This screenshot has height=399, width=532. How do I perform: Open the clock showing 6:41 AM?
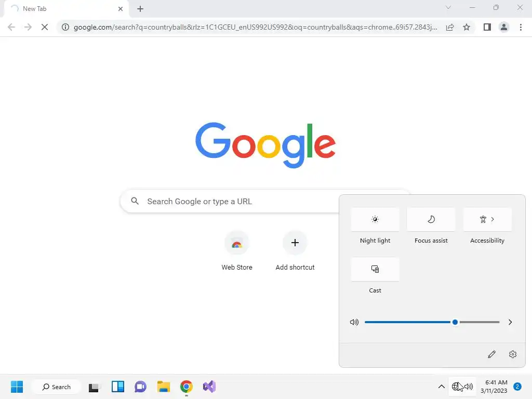[494, 387]
